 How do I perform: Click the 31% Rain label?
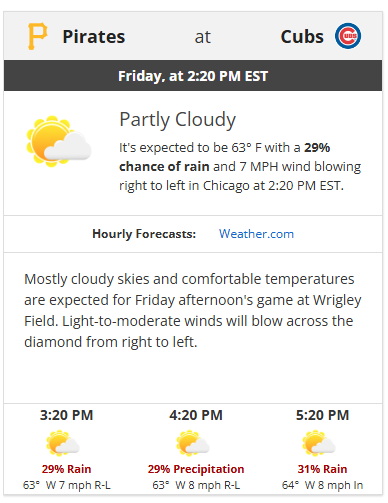pos(322,469)
